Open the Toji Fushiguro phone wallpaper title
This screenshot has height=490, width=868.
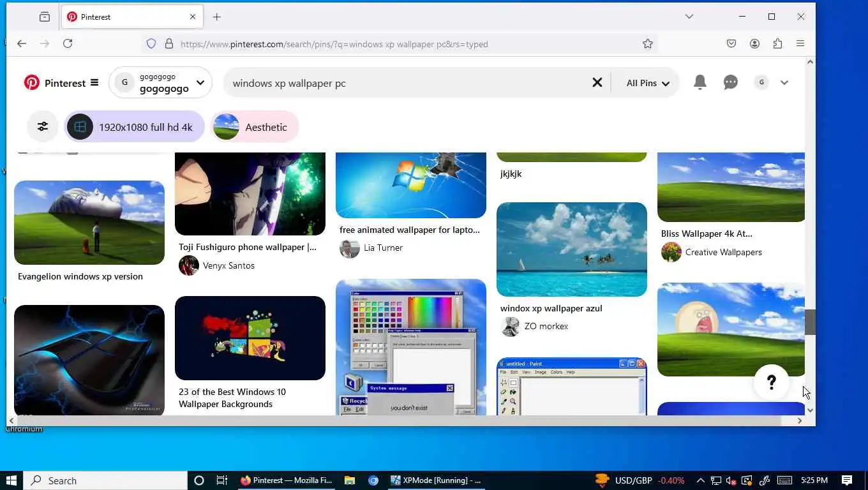(x=248, y=247)
